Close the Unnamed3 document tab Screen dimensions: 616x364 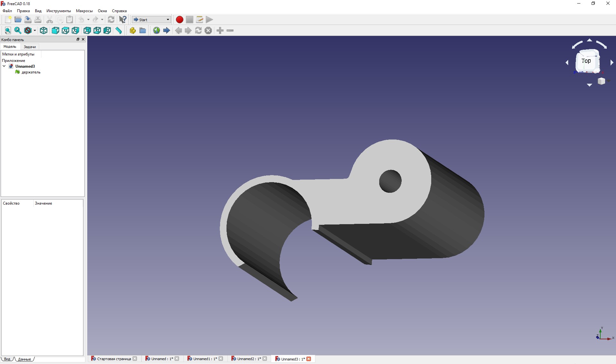tap(309, 359)
